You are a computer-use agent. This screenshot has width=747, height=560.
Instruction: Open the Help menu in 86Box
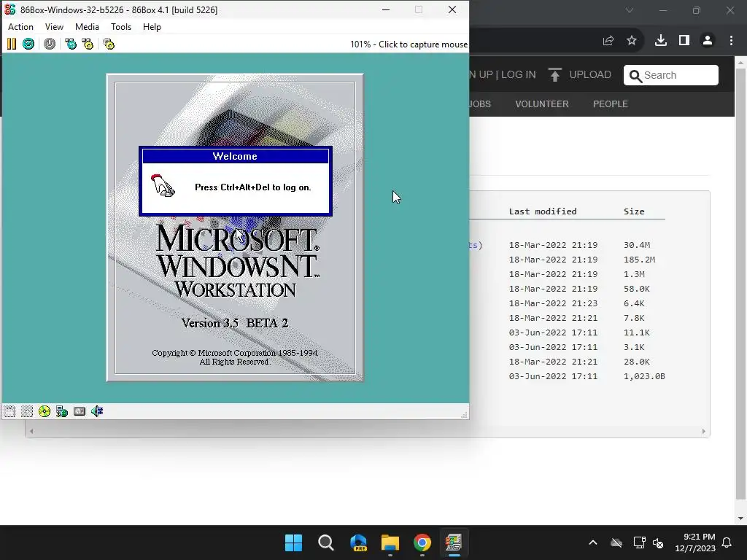(152, 27)
